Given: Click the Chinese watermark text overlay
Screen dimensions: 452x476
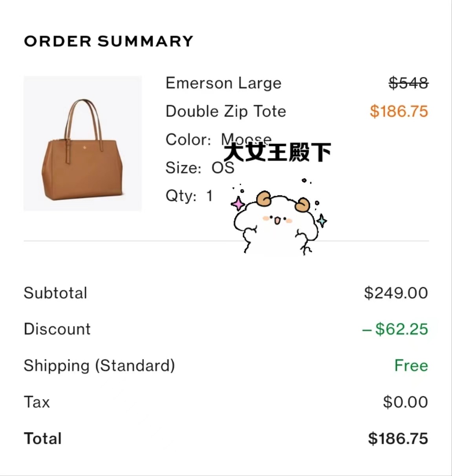Looking at the screenshot, I should click(277, 152).
